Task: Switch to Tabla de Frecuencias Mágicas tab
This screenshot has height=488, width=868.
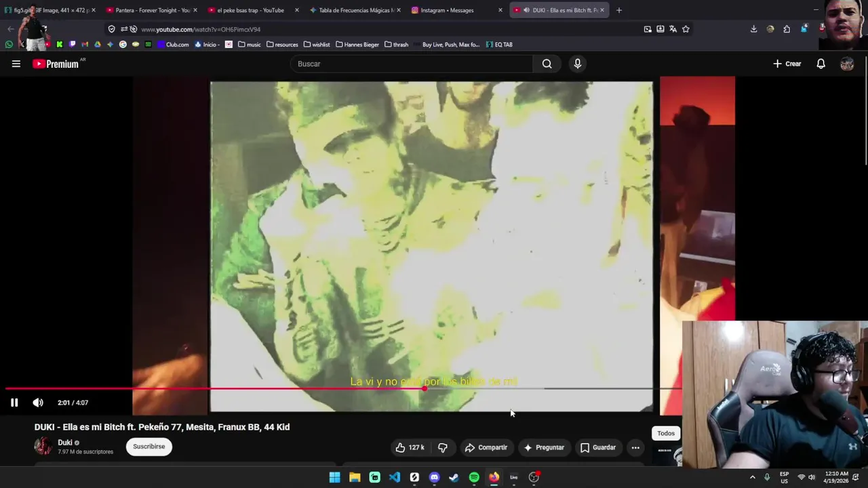Action: [x=355, y=10]
